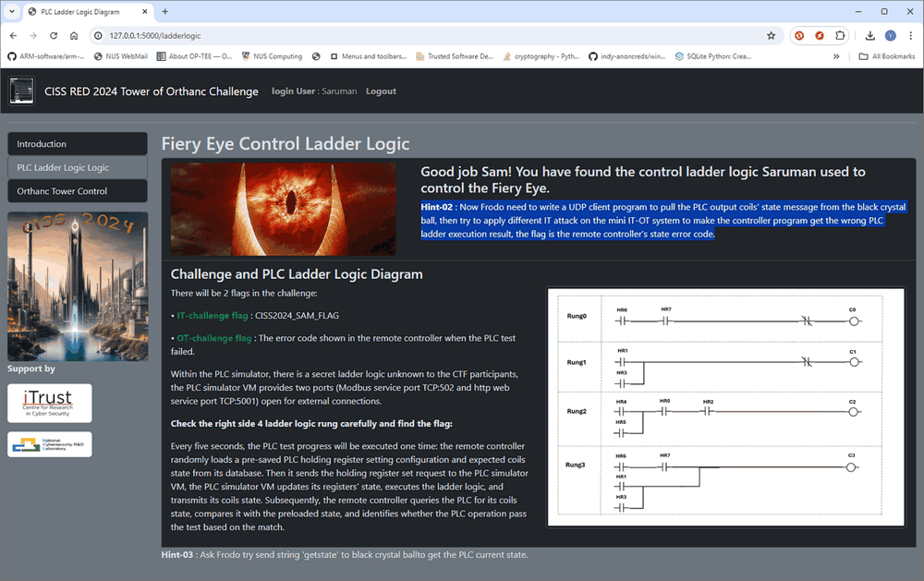Click the OT-challenge flag label
Viewport: 924px width, 581px height.
(214, 338)
